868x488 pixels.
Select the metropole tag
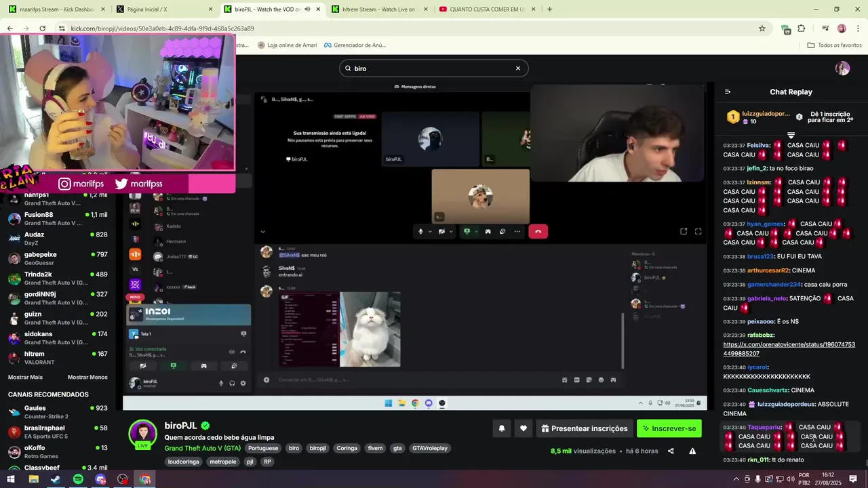point(223,462)
